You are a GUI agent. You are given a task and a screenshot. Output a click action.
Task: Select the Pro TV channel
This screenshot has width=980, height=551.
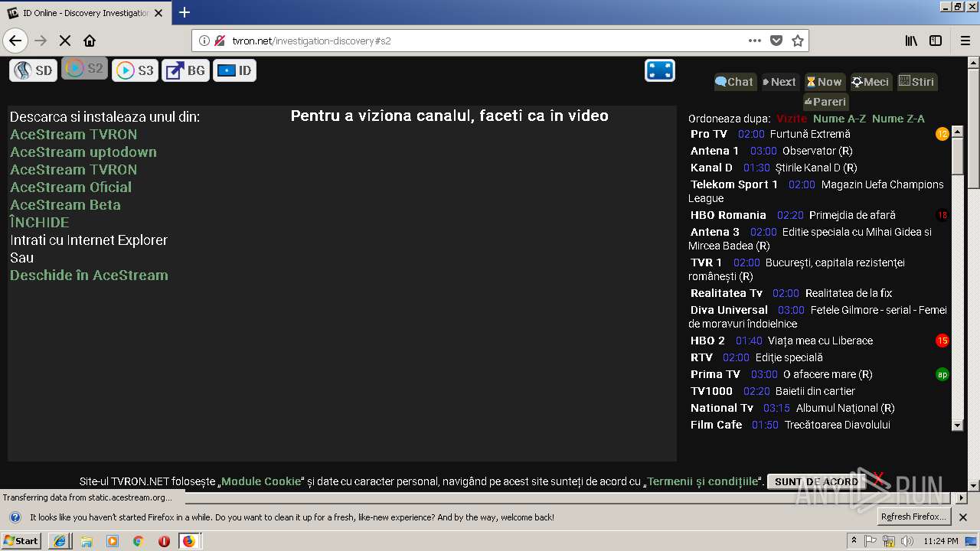click(709, 134)
